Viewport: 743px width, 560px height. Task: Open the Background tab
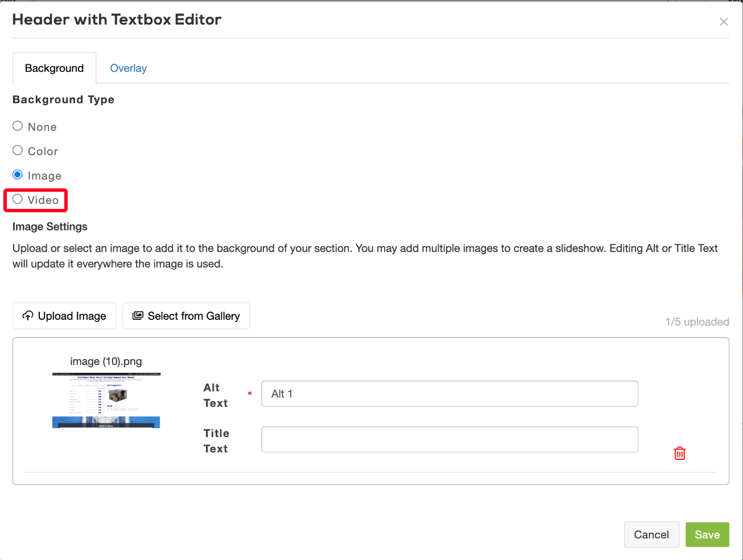click(x=54, y=68)
